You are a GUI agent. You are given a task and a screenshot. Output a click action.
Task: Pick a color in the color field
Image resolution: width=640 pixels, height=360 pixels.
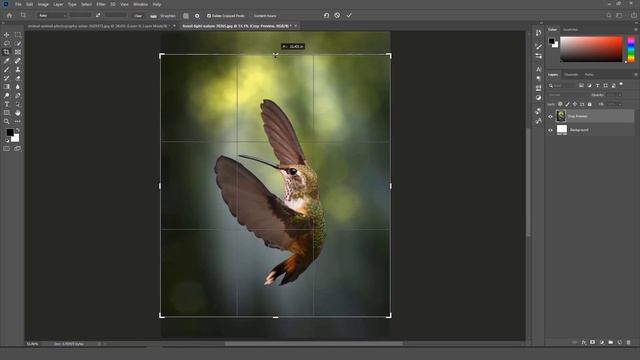[591, 49]
